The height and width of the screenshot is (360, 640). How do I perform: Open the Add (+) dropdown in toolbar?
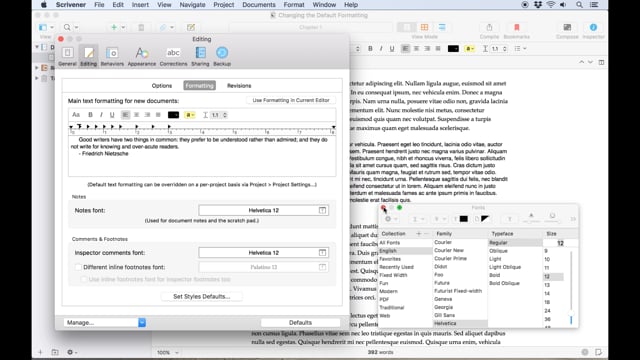coord(118,27)
